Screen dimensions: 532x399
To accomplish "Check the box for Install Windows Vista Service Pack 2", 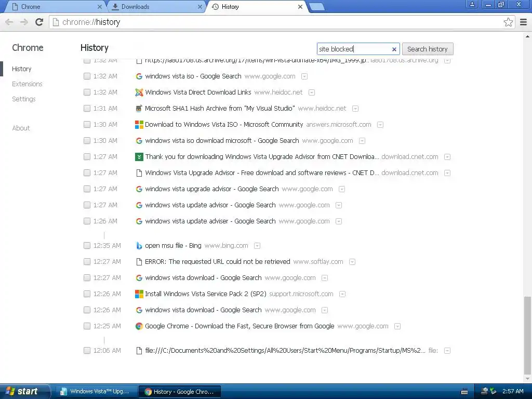I will tap(87, 294).
